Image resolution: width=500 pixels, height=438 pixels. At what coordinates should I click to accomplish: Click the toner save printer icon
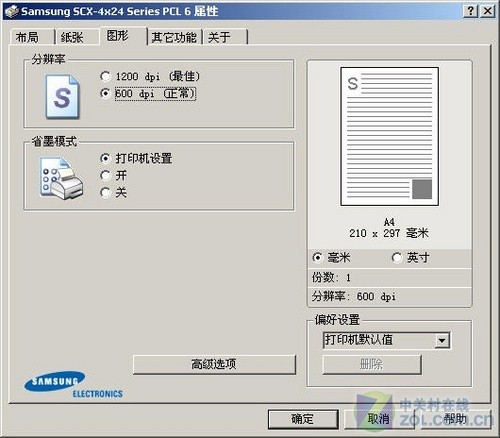pos(61,178)
